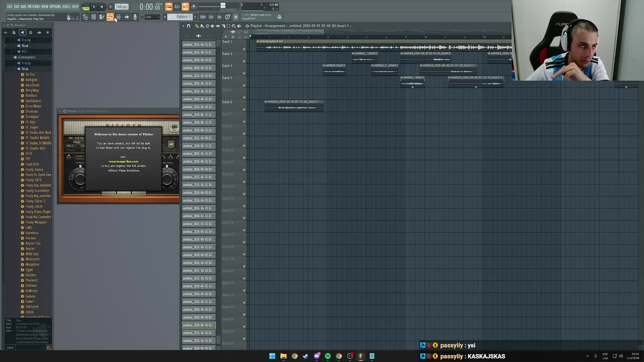The width and height of the screenshot is (644, 362).
Task: Open Steam from the taskbar
Action: pos(305,356)
